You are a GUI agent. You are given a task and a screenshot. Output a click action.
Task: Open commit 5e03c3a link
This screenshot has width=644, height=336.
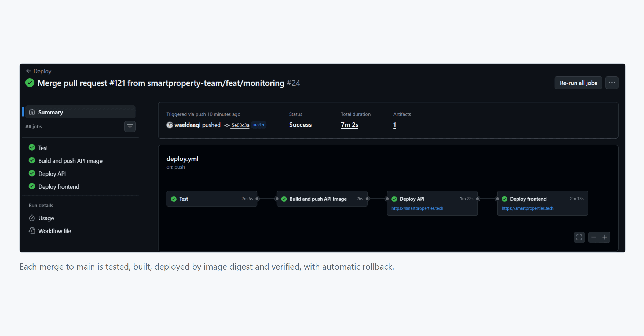tap(240, 125)
